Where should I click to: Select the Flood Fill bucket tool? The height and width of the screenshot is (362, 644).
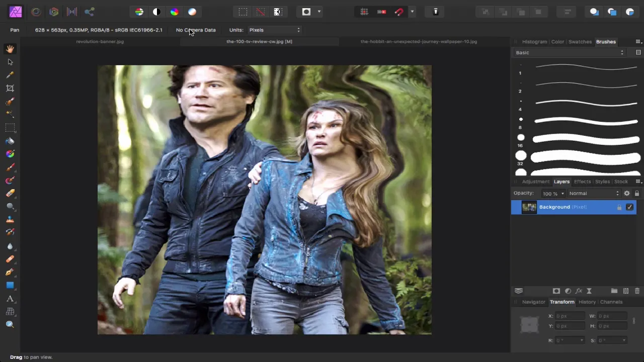click(x=10, y=141)
